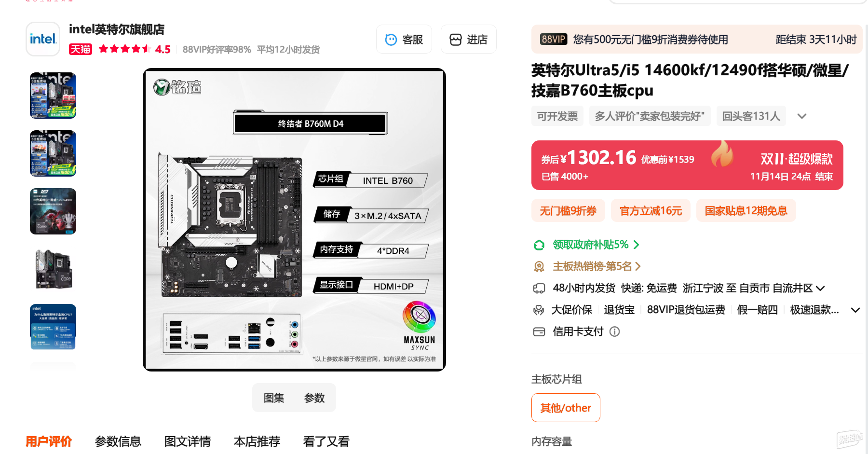Expand the review tags chevron
Viewport: 868px width, 454px height.
[802, 116]
